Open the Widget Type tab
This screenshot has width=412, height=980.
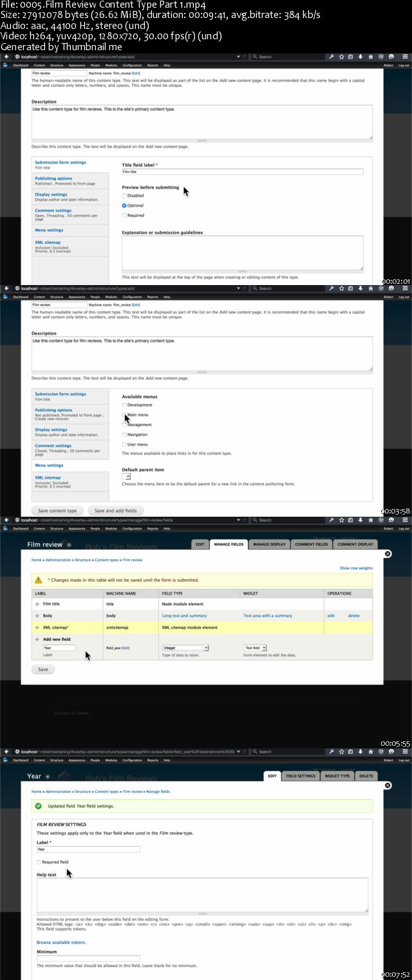point(337,776)
